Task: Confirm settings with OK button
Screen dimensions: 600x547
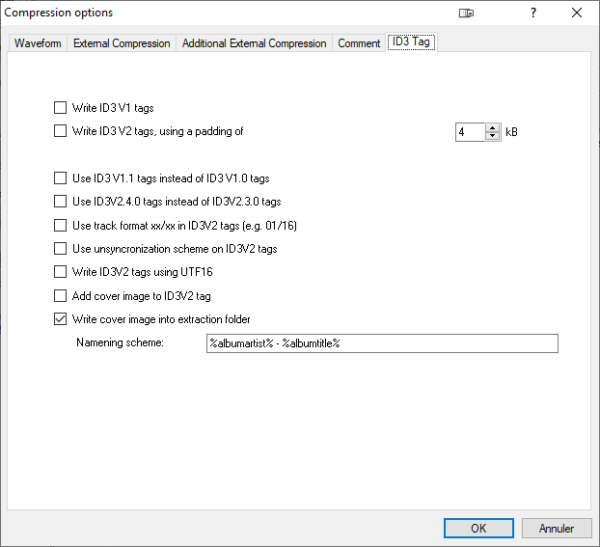Action: (x=478, y=528)
